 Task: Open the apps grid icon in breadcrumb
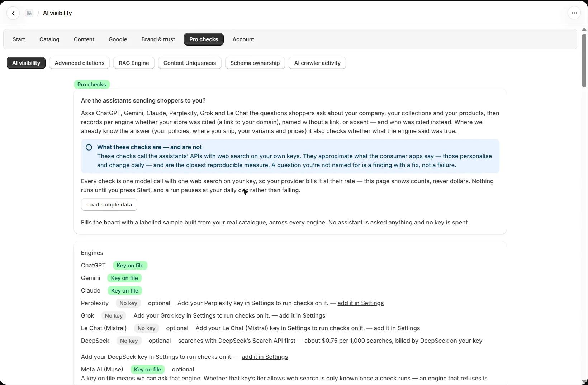29,13
